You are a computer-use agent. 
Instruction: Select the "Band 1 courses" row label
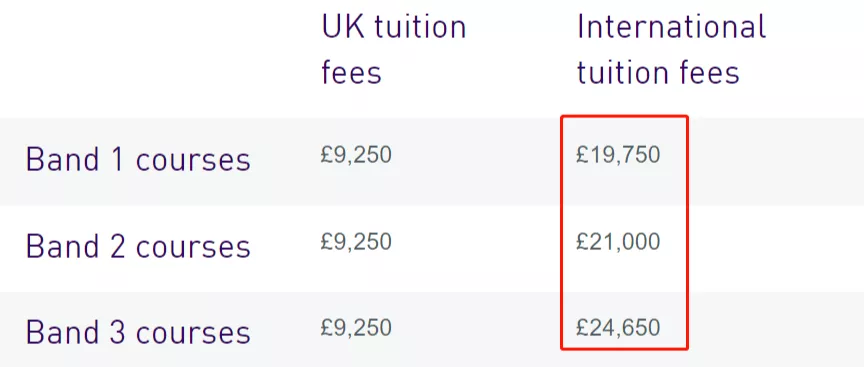(x=138, y=160)
